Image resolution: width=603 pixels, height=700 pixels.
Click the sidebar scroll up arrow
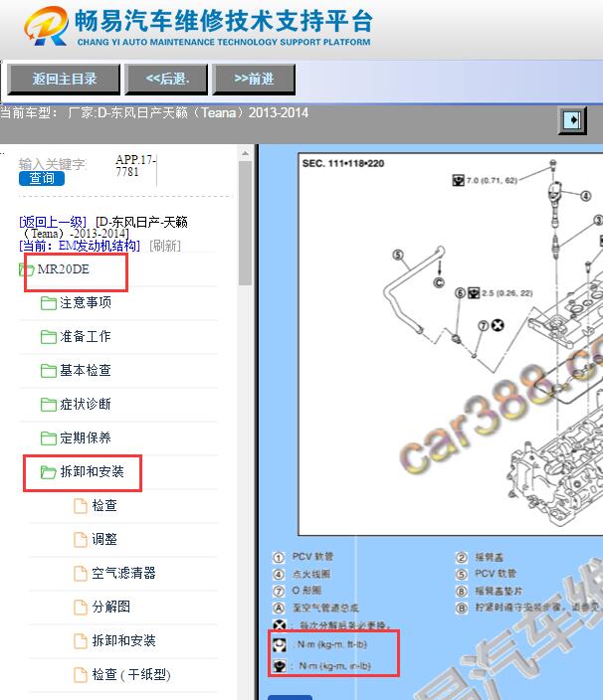click(245, 153)
